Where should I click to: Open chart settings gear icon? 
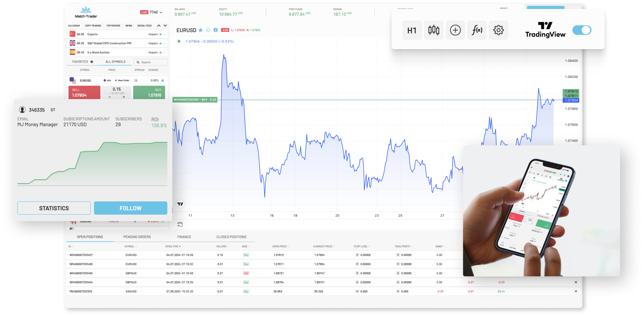pyautogui.click(x=498, y=30)
